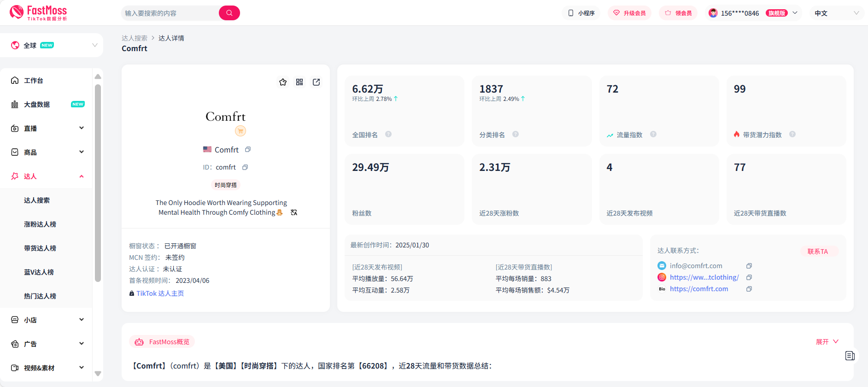Open the TikTok 达人主页 link
This screenshot has width=868, height=387.
[x=160, y=293]
